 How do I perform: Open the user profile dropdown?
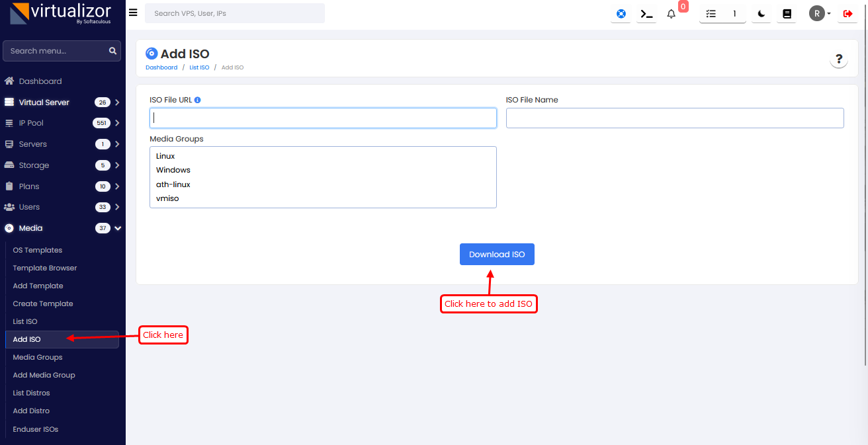820,14
